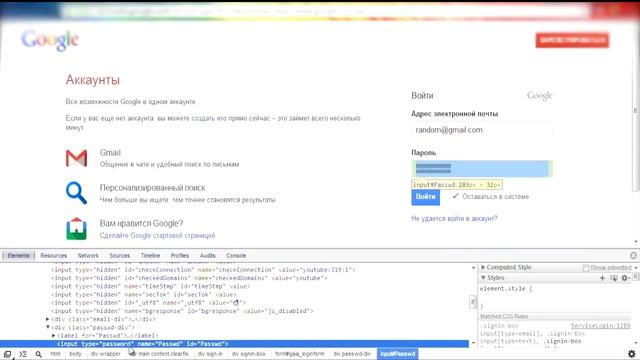Select the checkConnection hidden input line
This screenshot has width=640, height=360.
coord(203,270)
